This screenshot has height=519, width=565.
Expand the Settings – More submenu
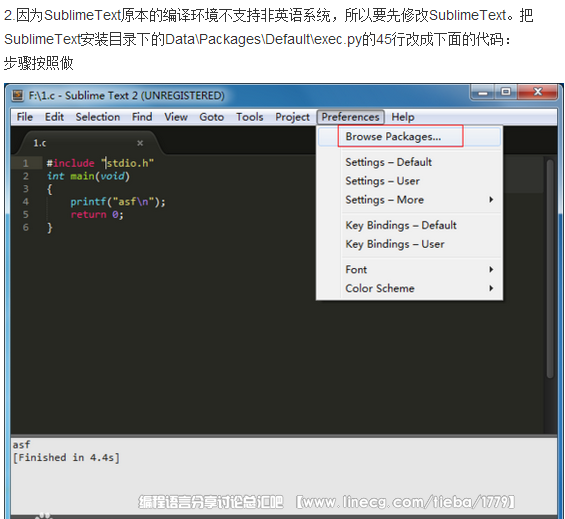409,200
